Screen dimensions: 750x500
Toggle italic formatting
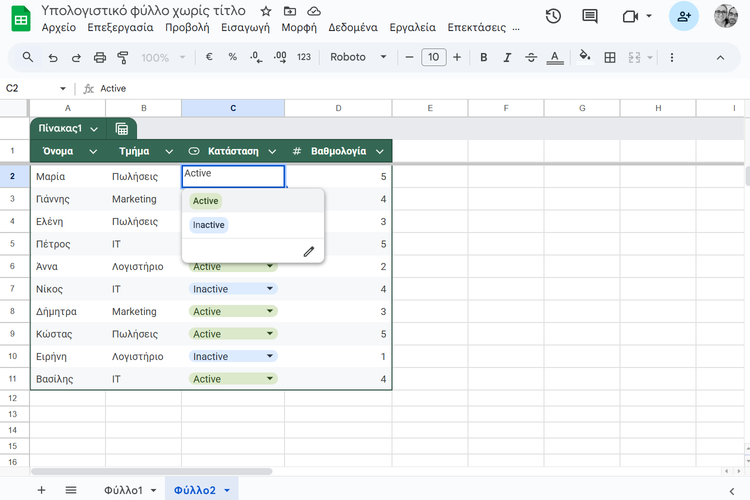[507, 57]
